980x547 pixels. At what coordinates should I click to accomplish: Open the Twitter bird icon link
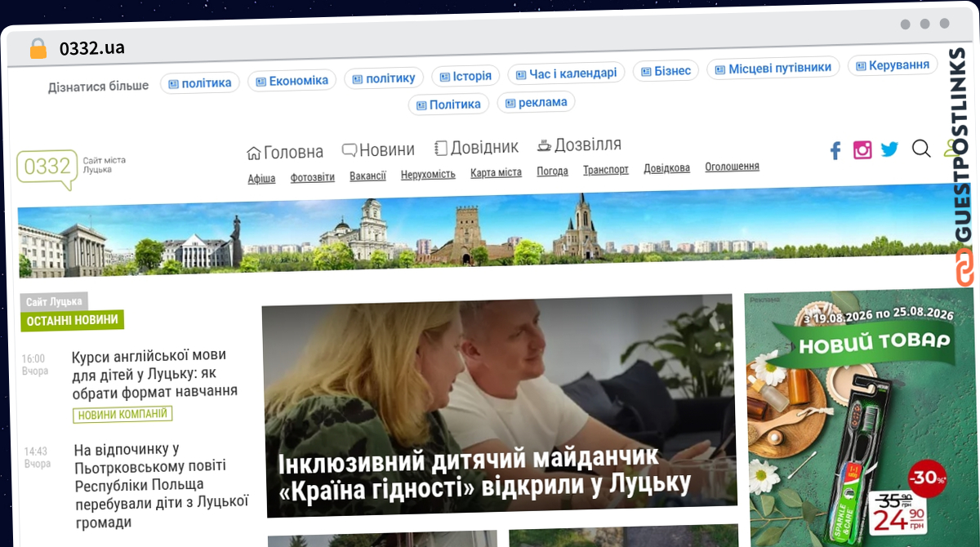click(x=889, y=149)
